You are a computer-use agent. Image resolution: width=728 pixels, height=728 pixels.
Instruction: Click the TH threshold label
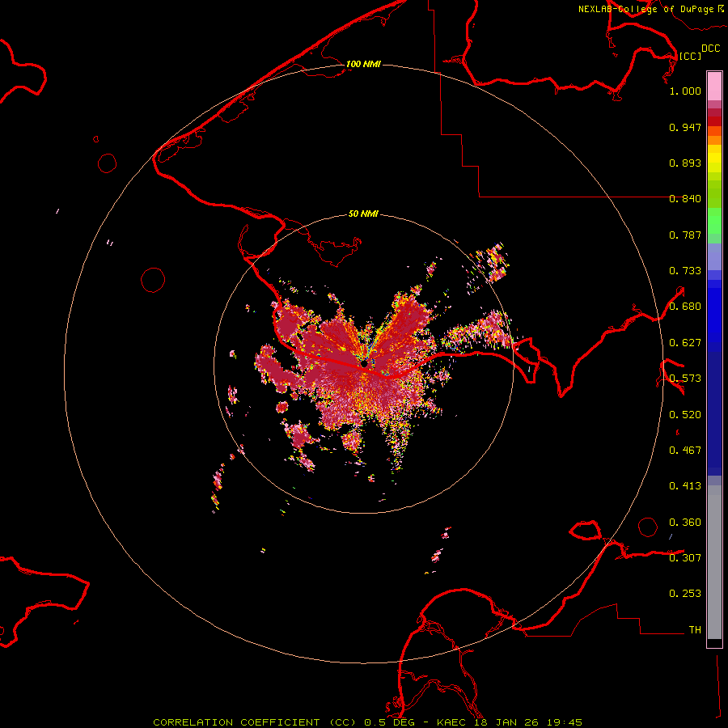coord(695,630)
